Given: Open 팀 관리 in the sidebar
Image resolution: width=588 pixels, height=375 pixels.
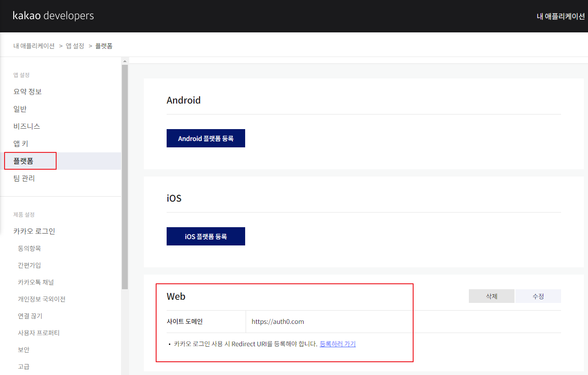Looking at the screenshot, I should pos(24,178).
